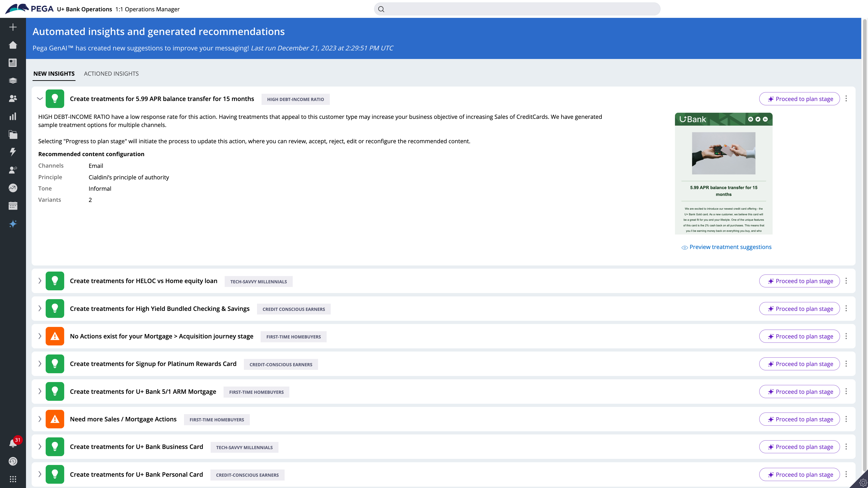Screen dimensions: 868x488
Task: Expand the HELOC vs Home equity loan insight
Action: click(40, 281)
